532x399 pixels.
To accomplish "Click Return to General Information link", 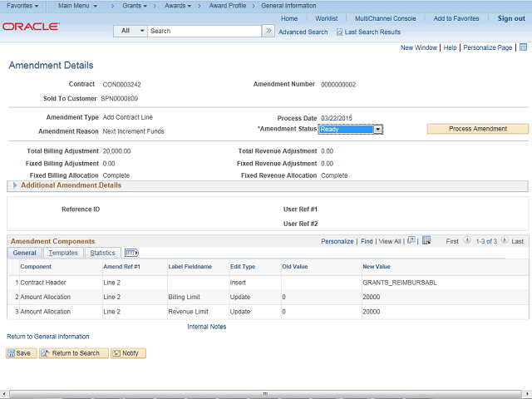I will tap(48, 337).
